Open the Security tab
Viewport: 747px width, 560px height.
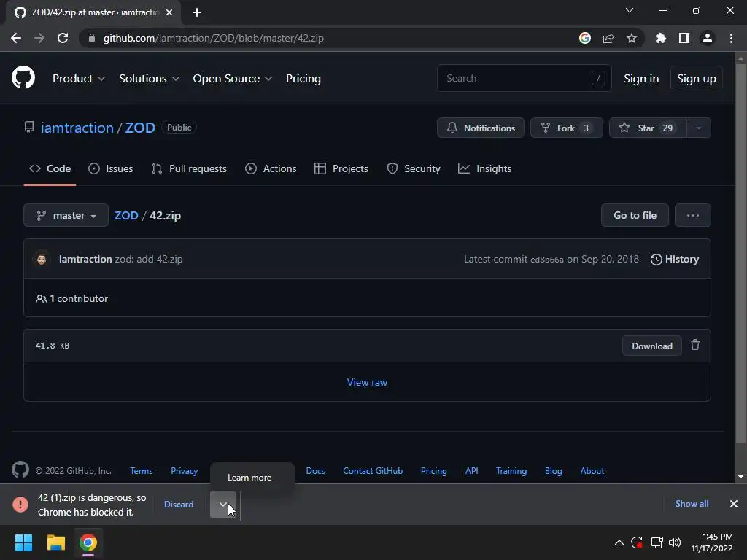click(x=414, y=168)
